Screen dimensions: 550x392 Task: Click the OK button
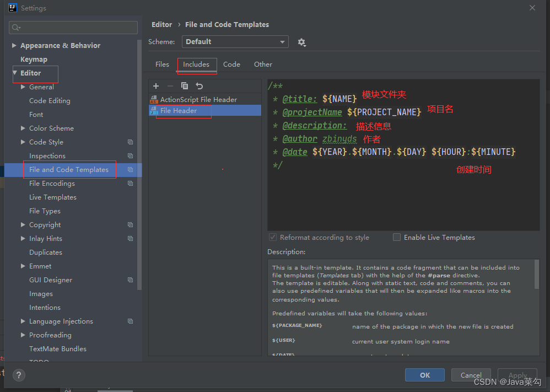point(425,375)
